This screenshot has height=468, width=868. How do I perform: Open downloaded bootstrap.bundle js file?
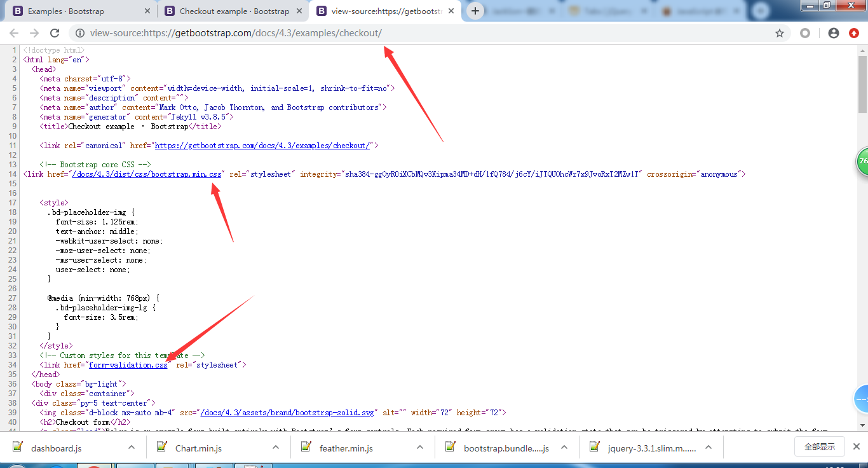[x=506, y=448]
